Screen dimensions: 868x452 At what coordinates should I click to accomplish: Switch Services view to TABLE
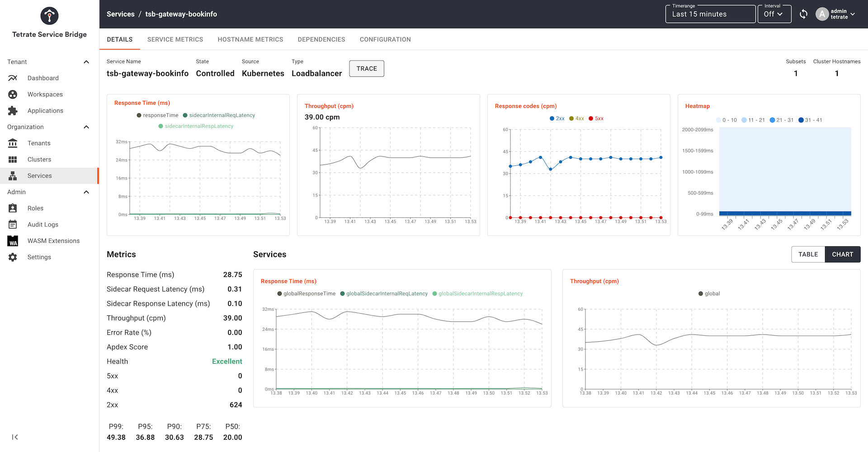click(808, 254)
